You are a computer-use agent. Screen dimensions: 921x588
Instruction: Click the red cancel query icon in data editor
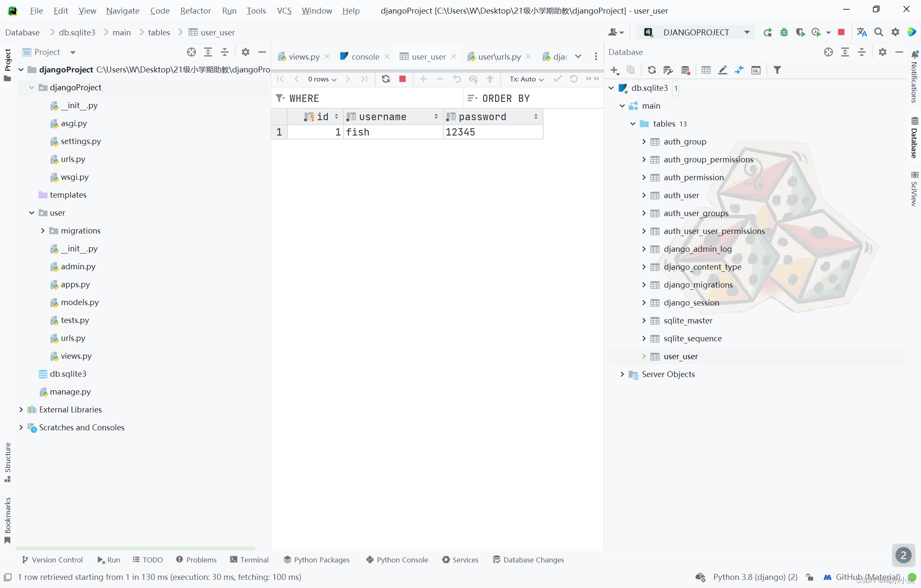tap(402, 79)
